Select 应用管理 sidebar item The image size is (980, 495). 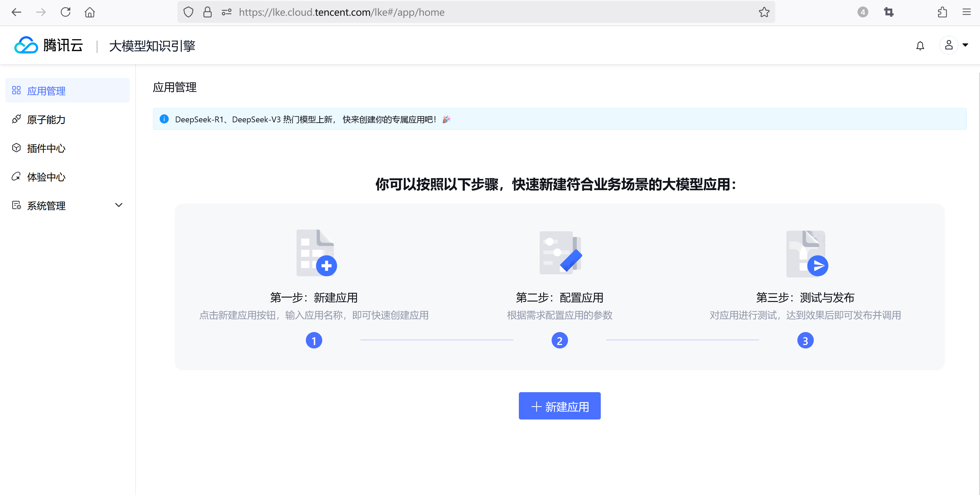[46, 91]
